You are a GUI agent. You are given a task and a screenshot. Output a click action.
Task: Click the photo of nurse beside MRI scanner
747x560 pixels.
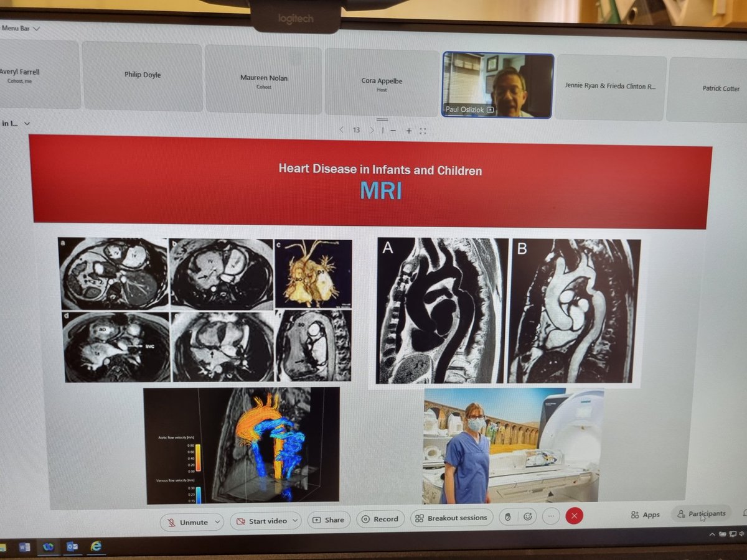(514, 445)
